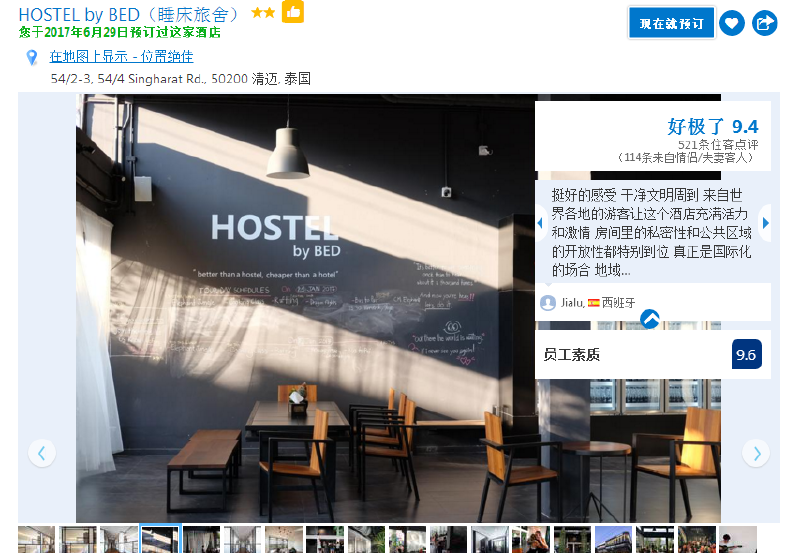Click the 9.6 staff score badge
This screenshot has width=800, height=553.
[746, 354]
